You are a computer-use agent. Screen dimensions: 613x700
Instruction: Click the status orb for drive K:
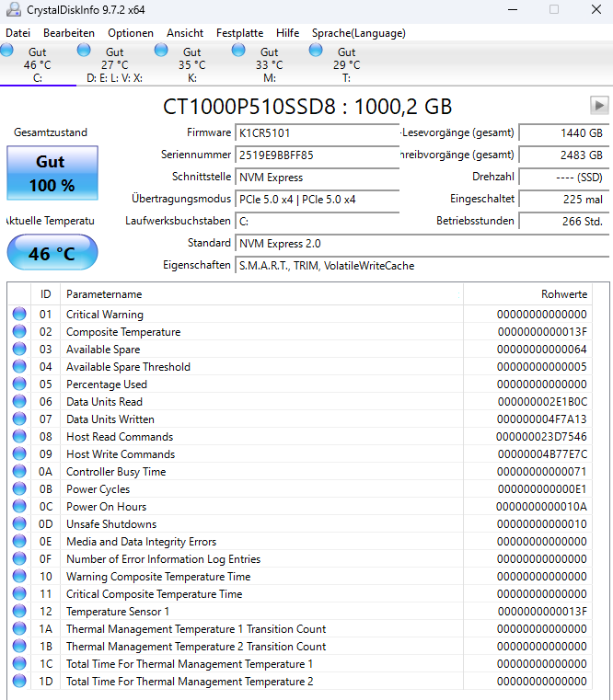[x=161, y=50]
